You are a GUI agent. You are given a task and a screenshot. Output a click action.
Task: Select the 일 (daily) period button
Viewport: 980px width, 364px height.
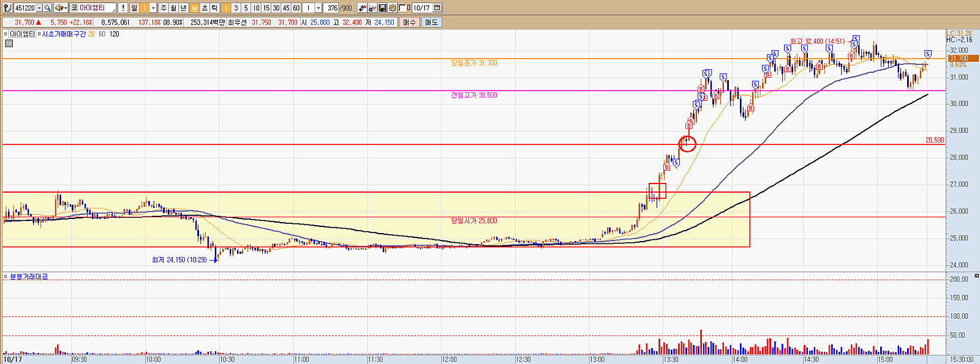134,8
